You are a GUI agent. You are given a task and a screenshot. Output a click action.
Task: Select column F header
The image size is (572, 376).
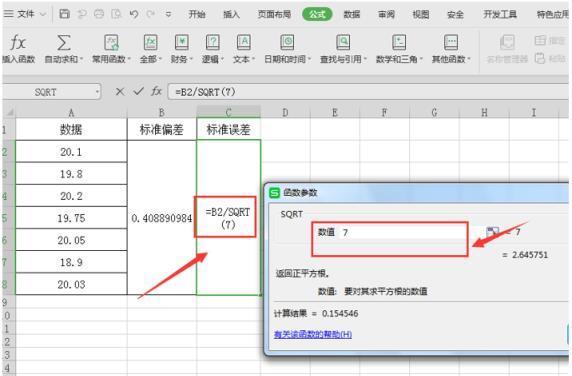coord(384,112)
